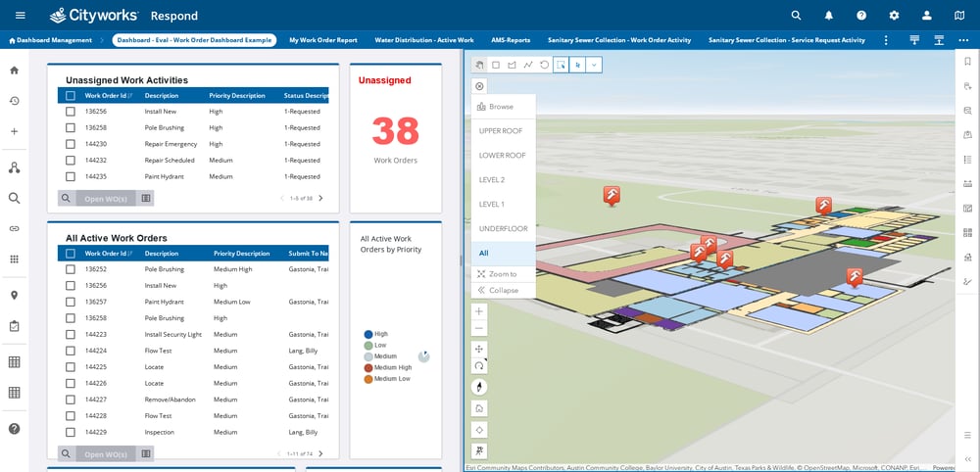Click Open WO(s) button under Unassigned table
Screen dimensions: 980x472
(106, 198)
